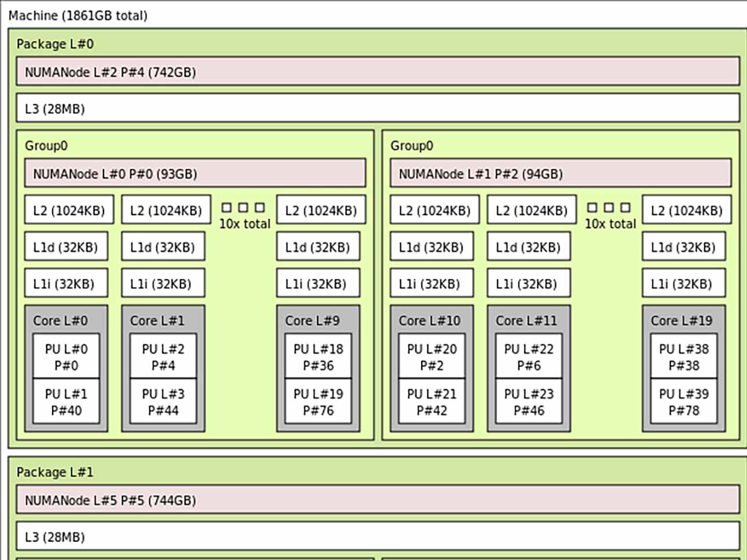
Task: Click L1i (32KB) above Core L#10
Action: [432, 283]
